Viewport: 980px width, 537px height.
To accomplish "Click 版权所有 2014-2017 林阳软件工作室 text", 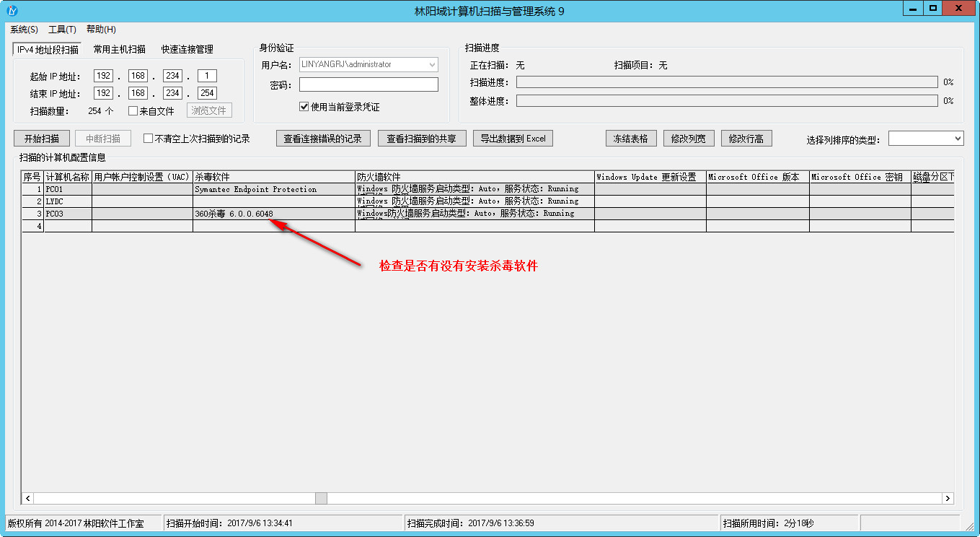I will click(76, 523).
